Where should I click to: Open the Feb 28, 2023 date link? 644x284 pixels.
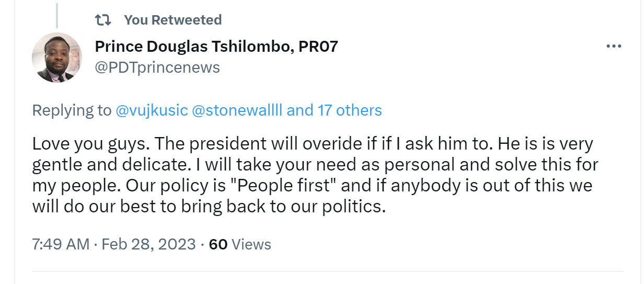pyautogui.click(x=149, y=244)
